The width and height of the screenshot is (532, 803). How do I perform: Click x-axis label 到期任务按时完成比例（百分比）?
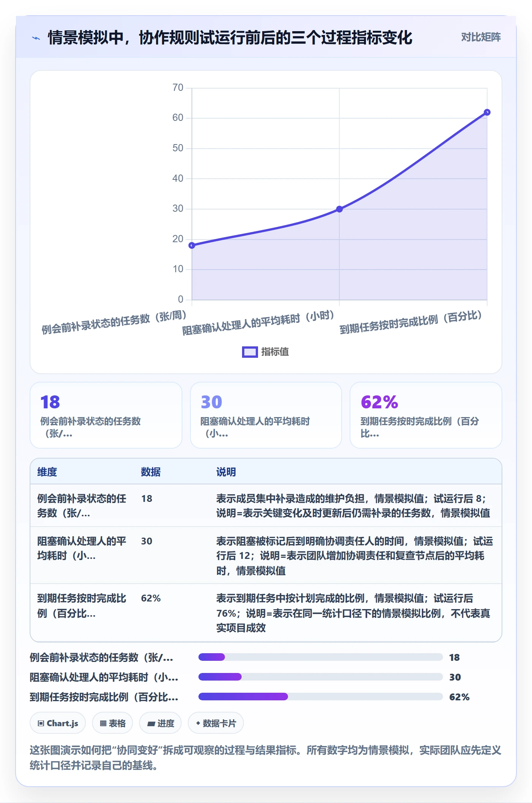[411, 322]
